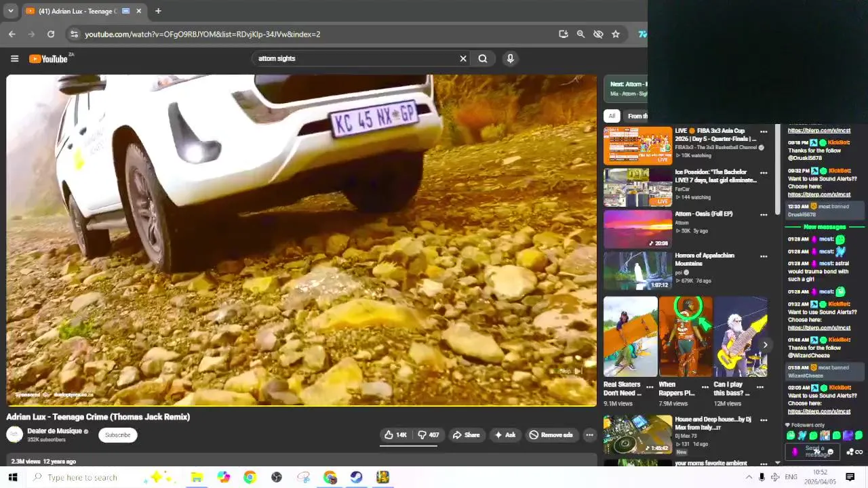Open Horrors of Appalachian Mountains thumbnail
868x488 pixels.
(x=637, y=270)
